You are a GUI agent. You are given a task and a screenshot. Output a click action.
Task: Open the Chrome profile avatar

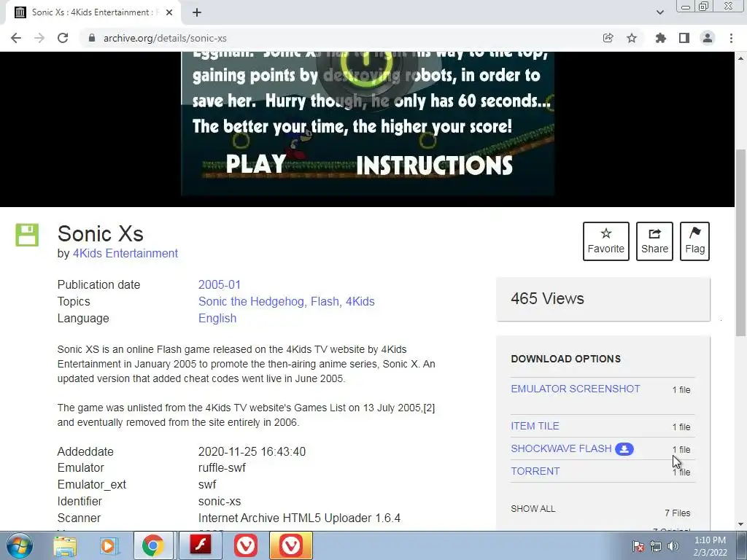(708, 38)
